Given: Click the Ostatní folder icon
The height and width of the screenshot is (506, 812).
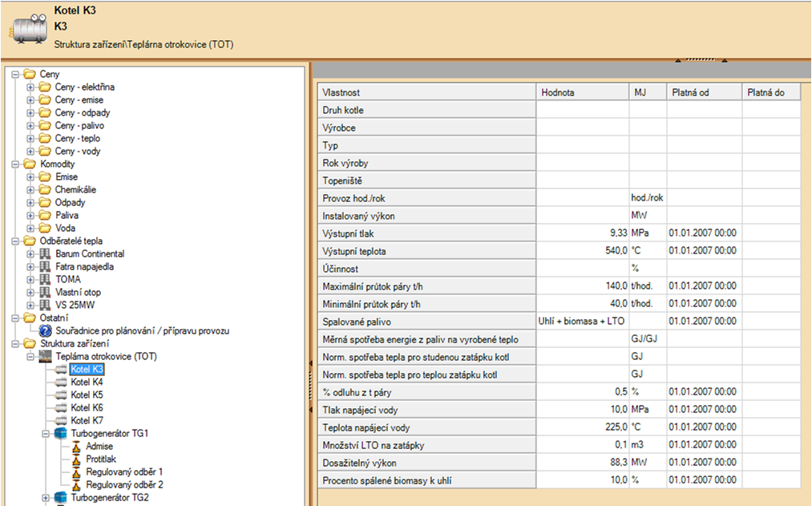Looking at the screenshot, I should tap(30, 318).
